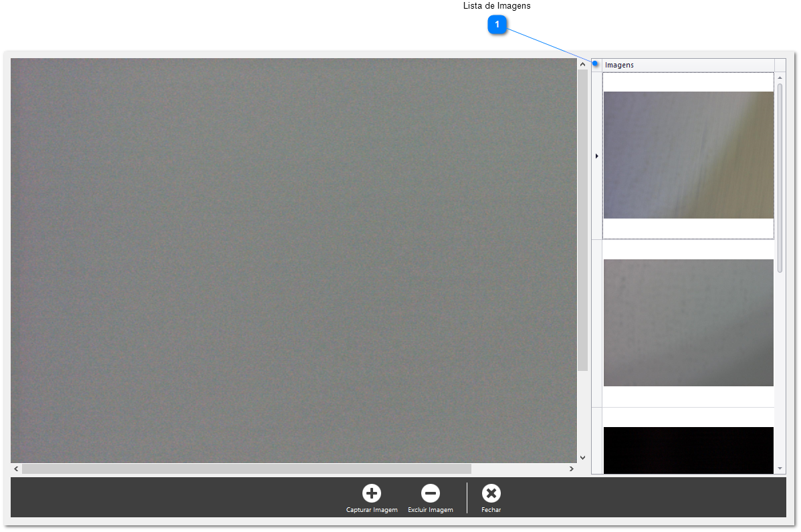Image resolution: width=801 pixels, height=532 pixels.
Task: Select the second gray thumbnail in Imagens list
Action: 688,323
